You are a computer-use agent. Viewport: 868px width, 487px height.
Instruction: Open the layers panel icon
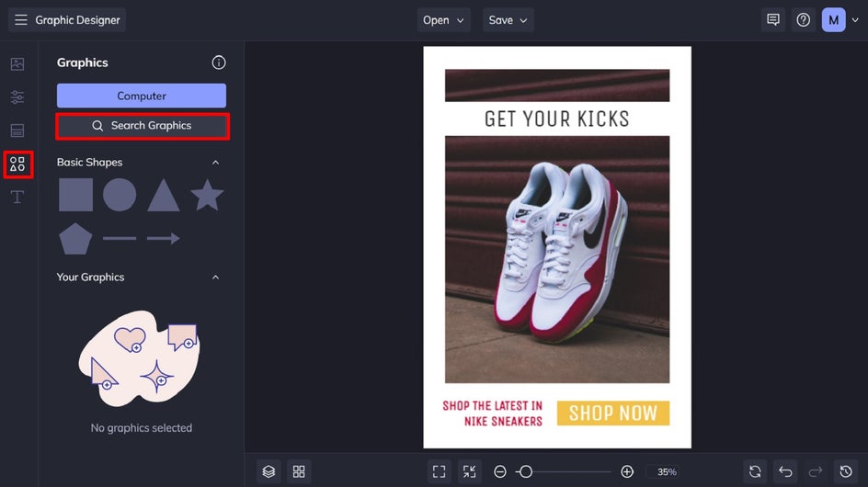point(268,471)
